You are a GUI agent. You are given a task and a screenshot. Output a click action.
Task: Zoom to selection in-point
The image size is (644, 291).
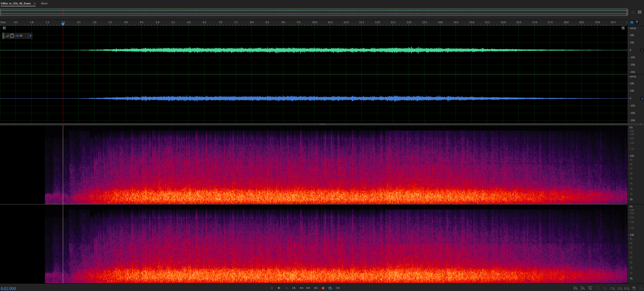point(612,288)
